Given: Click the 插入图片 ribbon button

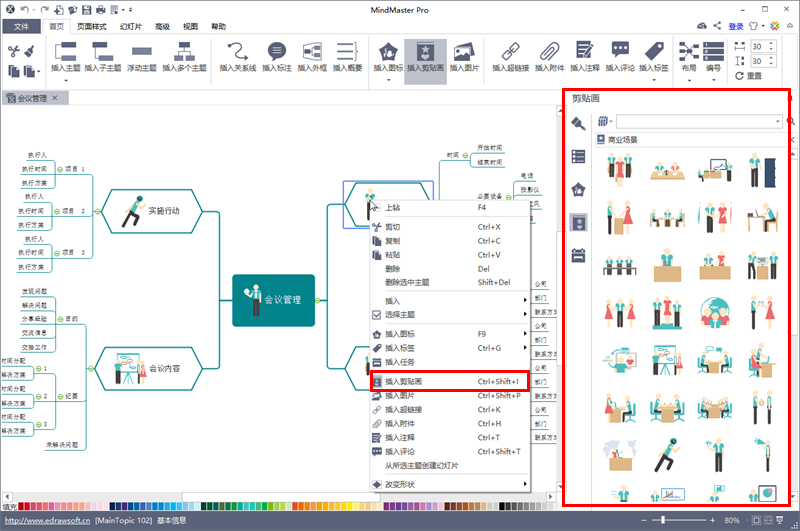Looking at the screenshot, I should click(464, 57).
